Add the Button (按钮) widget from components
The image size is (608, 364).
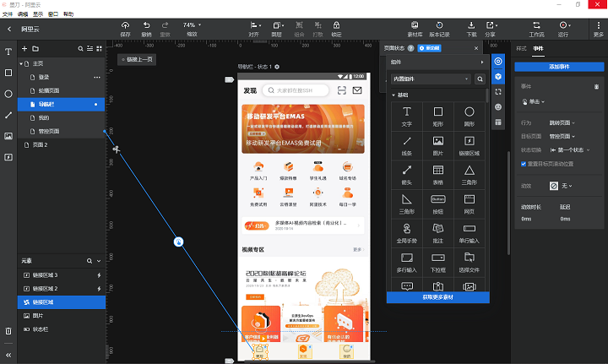pyautogui.click(x=437, y=204)
